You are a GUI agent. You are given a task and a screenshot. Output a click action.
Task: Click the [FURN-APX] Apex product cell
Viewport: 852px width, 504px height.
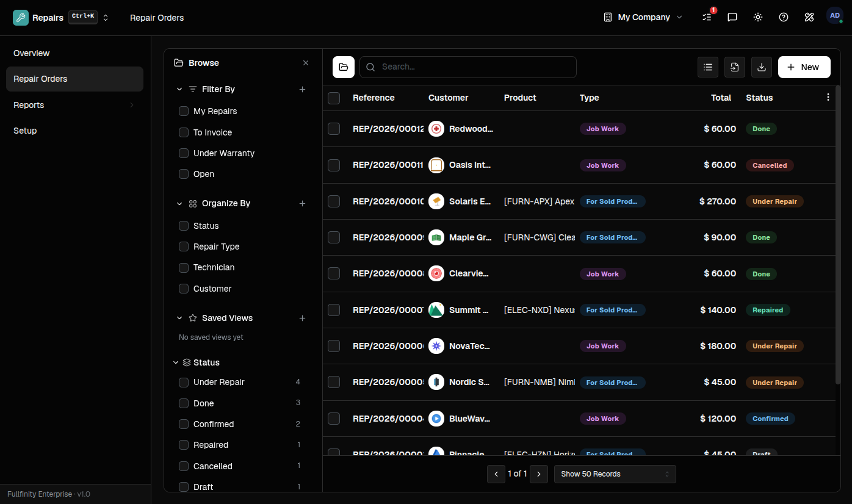pos(540,201)
